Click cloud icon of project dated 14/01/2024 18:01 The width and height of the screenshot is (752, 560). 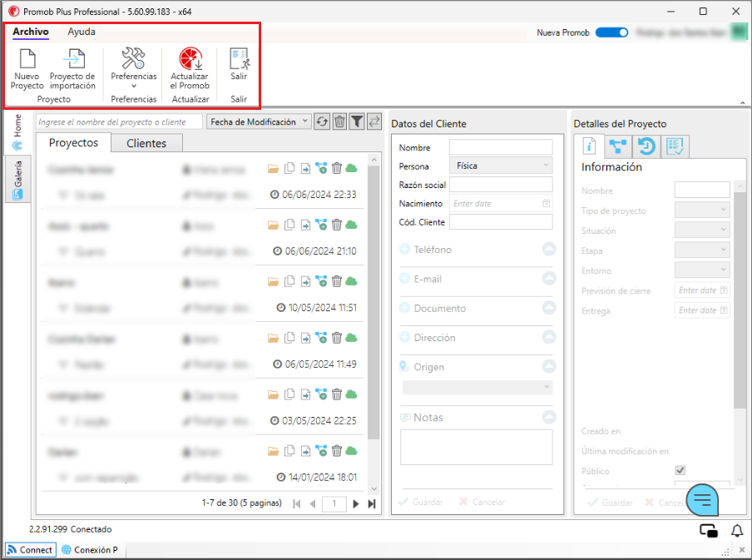click(352, 451)
